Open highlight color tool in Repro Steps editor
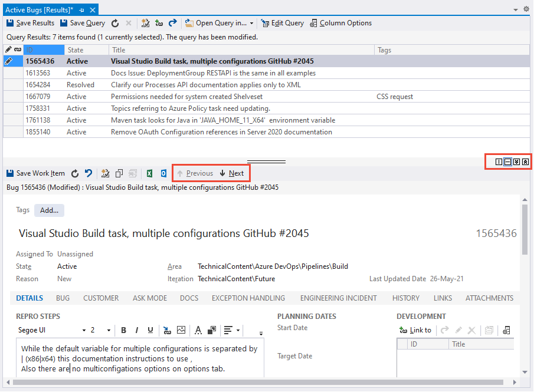 212,331
